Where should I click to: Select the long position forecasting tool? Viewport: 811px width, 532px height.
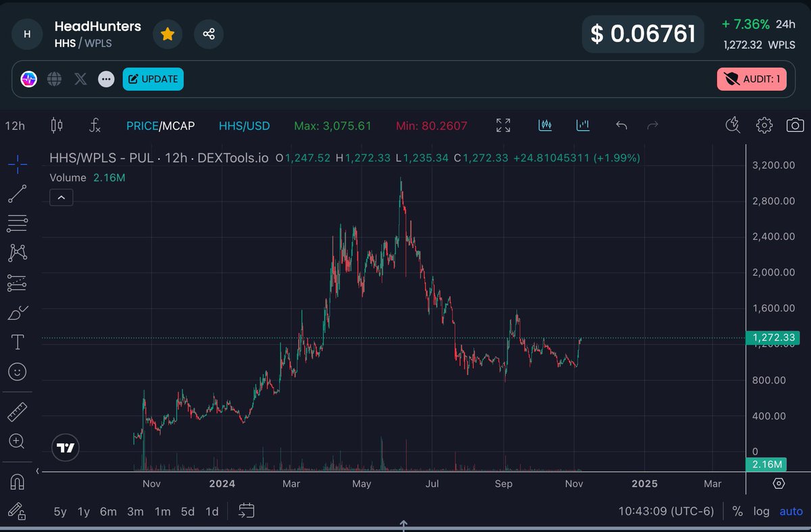click(18, 283)
